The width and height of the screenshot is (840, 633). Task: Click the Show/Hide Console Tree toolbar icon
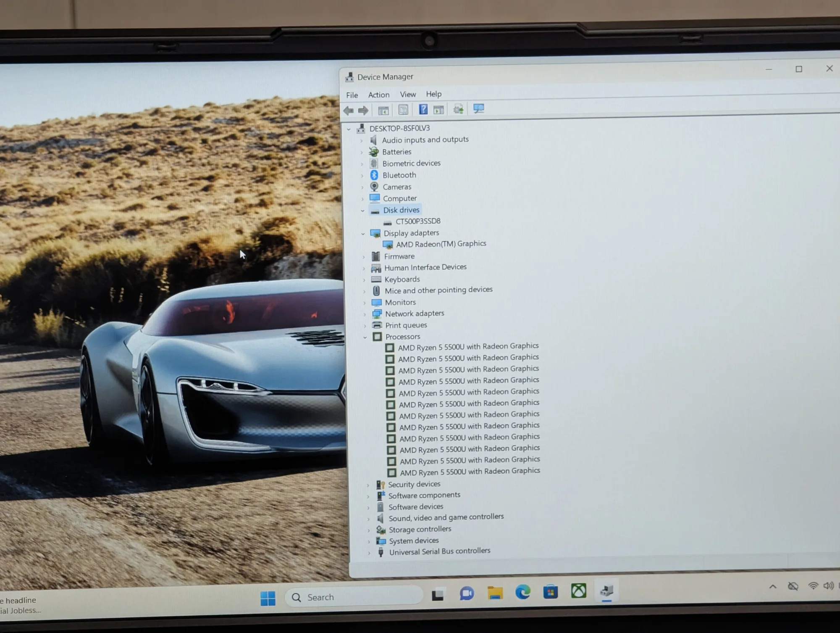383,111
